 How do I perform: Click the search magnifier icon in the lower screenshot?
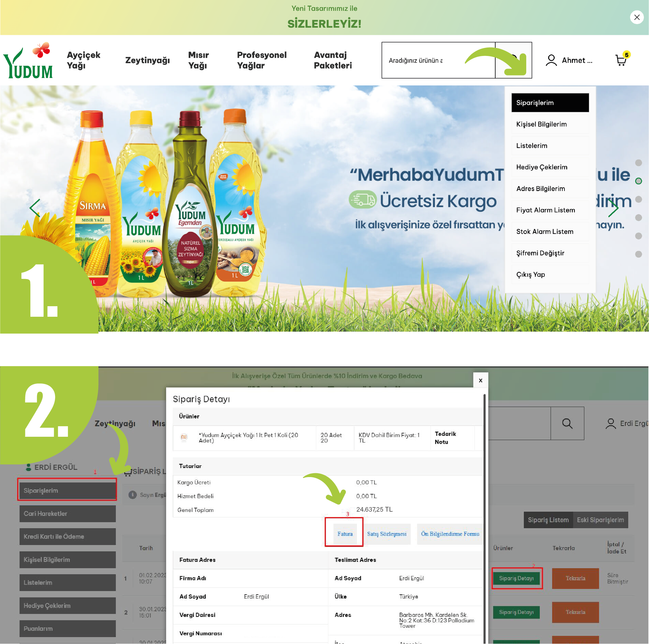tap(567, 424)
